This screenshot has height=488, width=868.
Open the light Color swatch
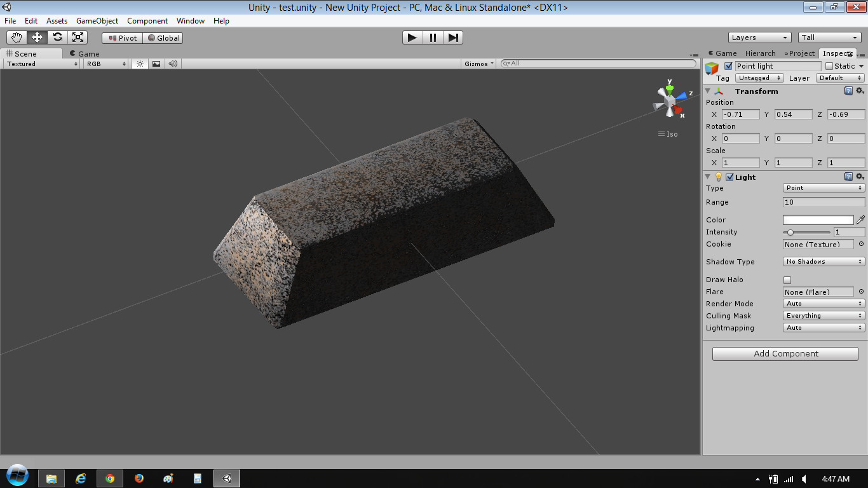pos(818,219)
